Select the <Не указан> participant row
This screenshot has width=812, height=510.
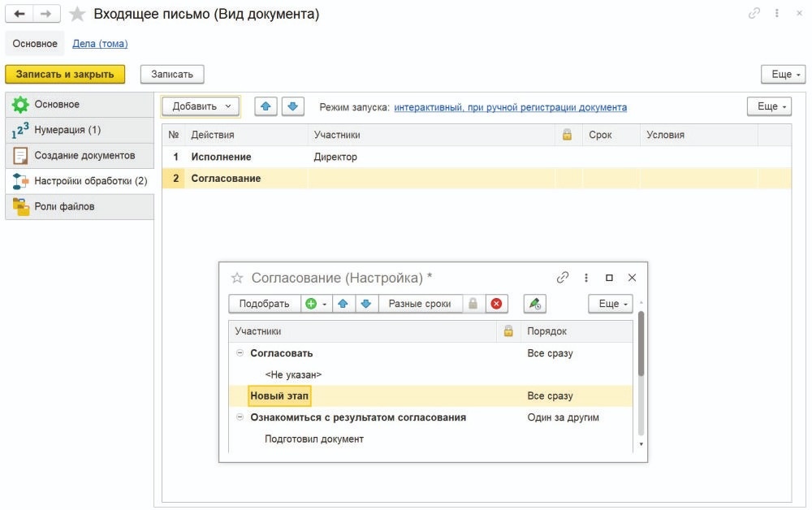coord(430,374)
